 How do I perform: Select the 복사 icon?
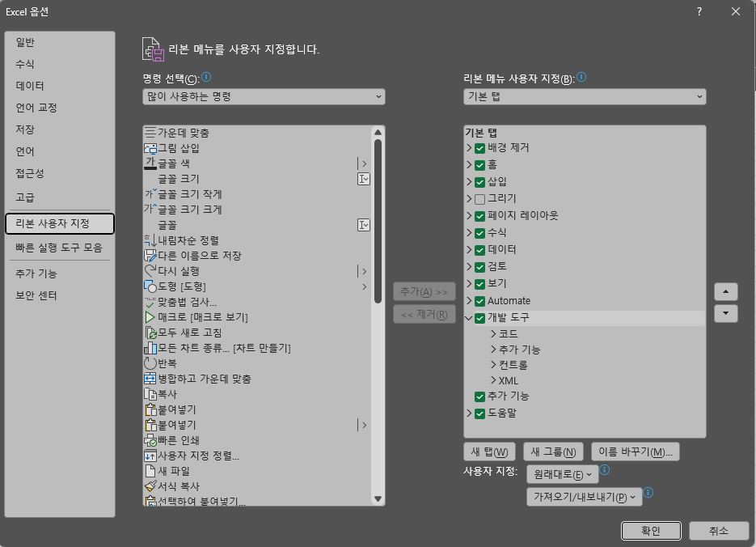(x=150, y=394)
